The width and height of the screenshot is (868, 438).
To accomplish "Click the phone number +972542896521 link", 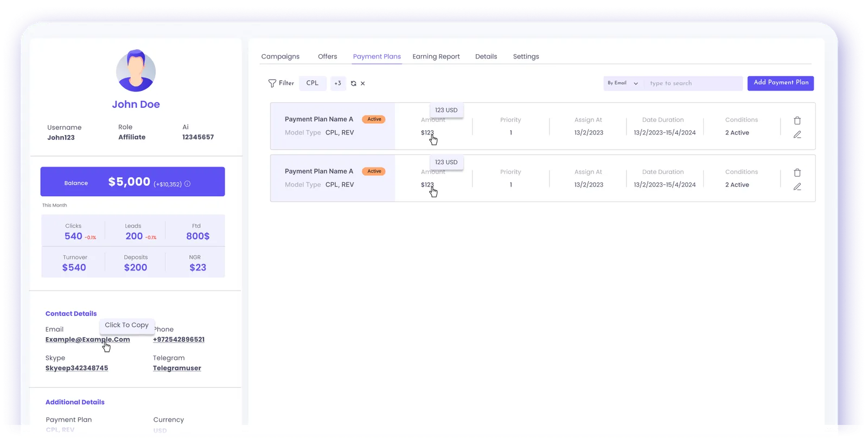I will tap(178, 339).
